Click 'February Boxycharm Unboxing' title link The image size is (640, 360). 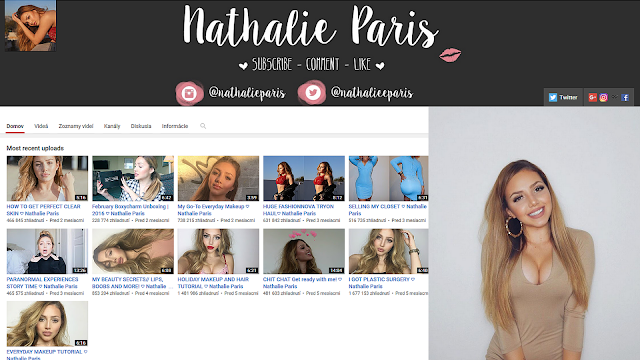pos(130,210)
